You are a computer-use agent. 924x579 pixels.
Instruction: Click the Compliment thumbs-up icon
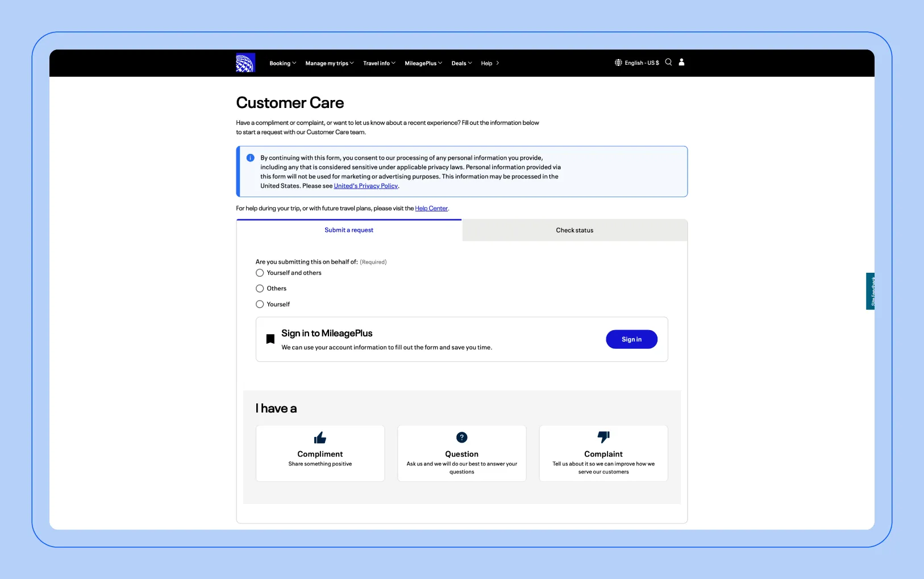pyautogui.click(x=320, y=438)
